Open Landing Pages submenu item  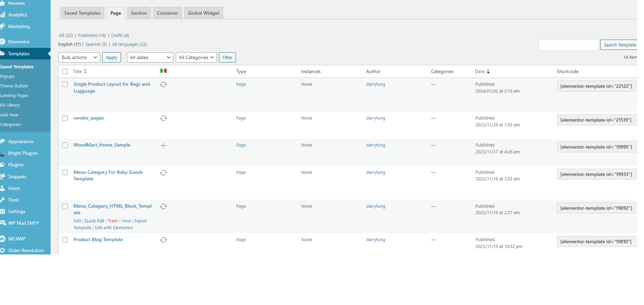click(14, 95)
